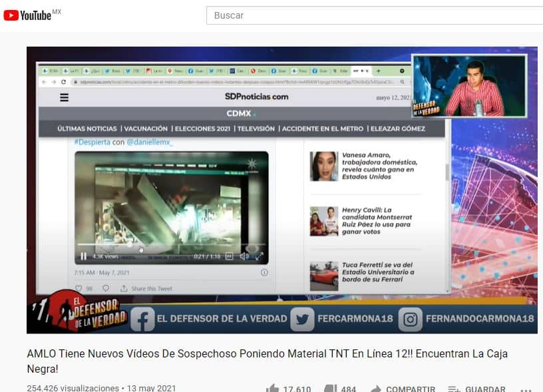The image size is (543, 392).
Task: Open ÚLTIMAS NOTICIAS in the news nav bar
Action: [87, 129]
